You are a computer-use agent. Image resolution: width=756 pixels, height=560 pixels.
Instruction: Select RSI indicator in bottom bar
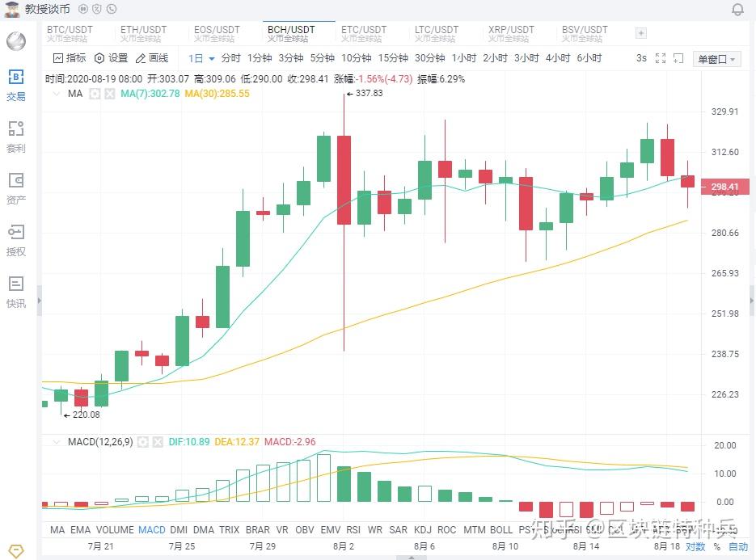tap(353, 529)
